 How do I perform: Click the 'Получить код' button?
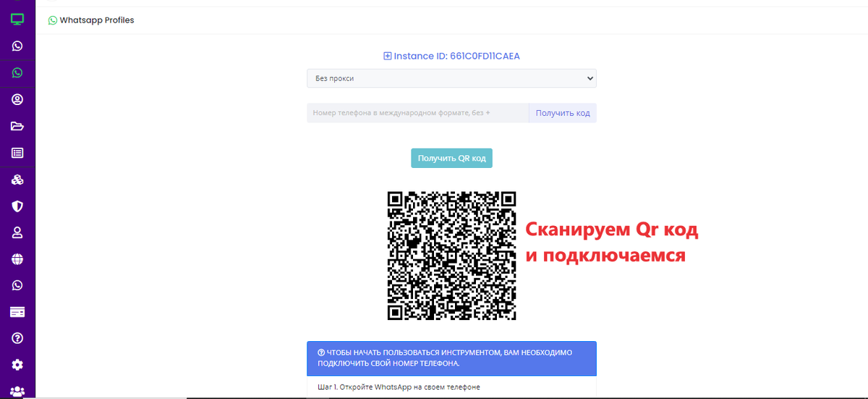(x=563, y=113)
